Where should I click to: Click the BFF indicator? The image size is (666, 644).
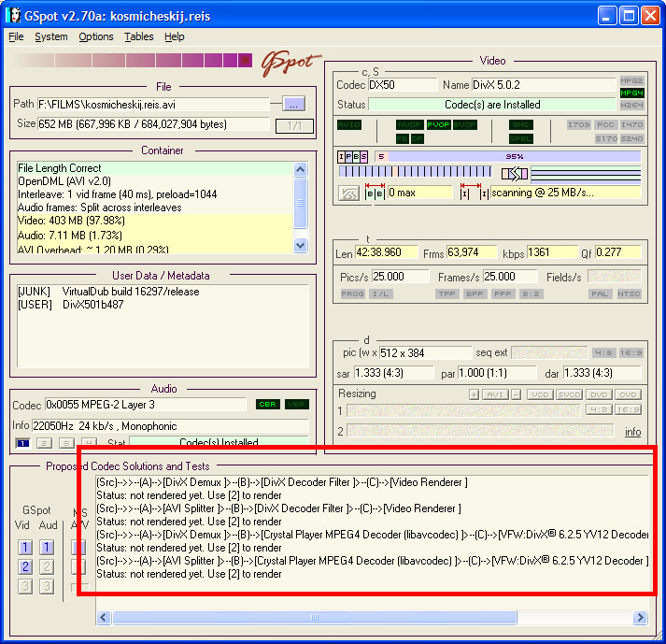pos(475,293)
